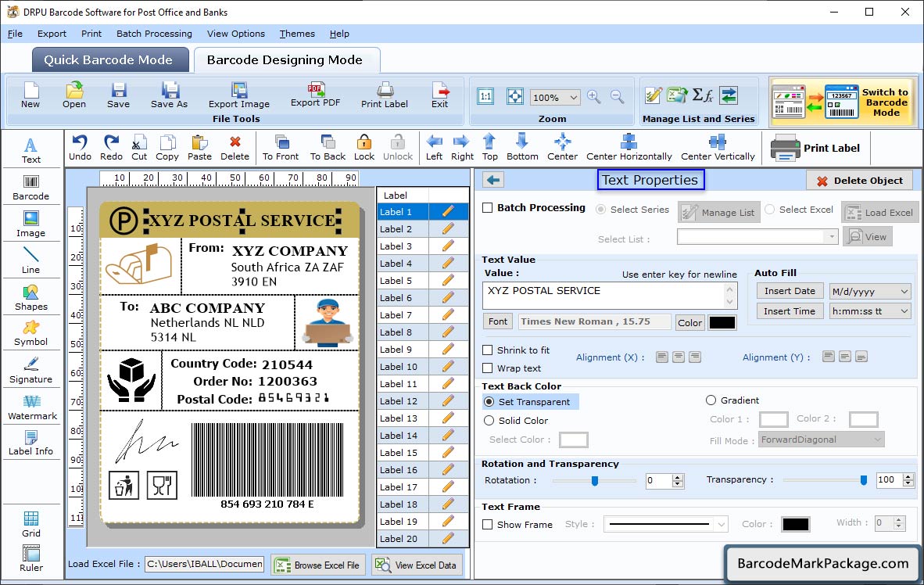Image resolution: width=924 pixels, height=585 pixels.
Task: Choose the Barcode tool
Action: click(x=30, y=188)
